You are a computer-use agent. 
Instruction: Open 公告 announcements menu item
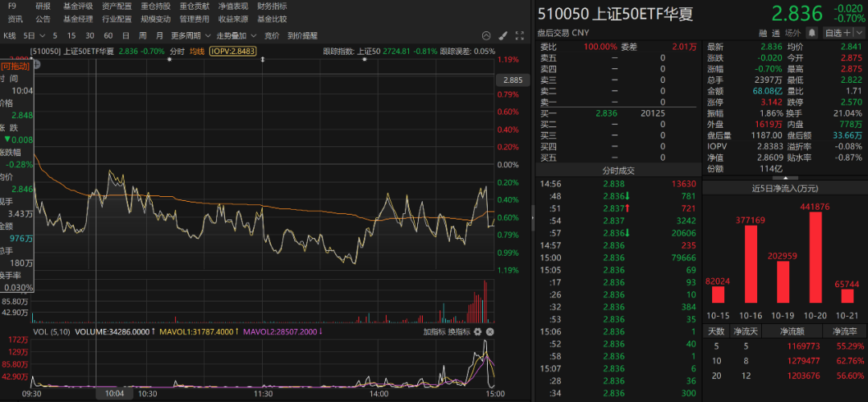pyautogui.click(x=43, y=18)
